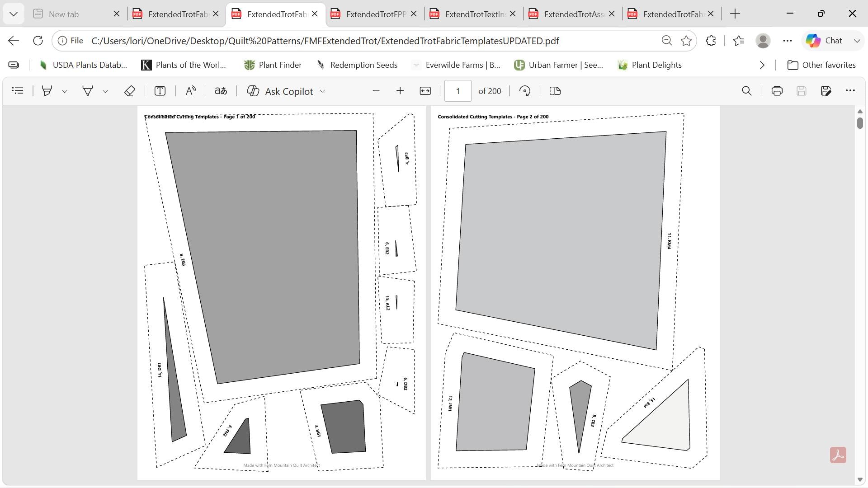
Task: Open the Copilot Chat pane
Action: tap(824, 41)
